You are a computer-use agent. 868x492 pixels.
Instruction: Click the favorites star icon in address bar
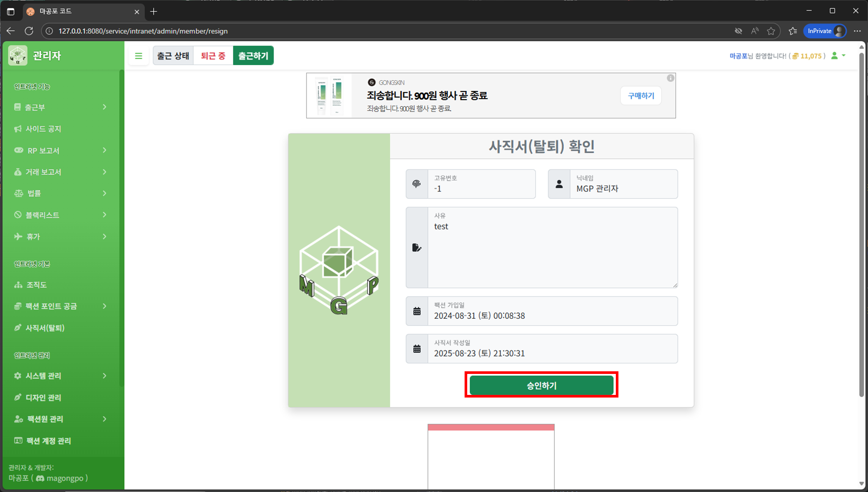point(771,31)
